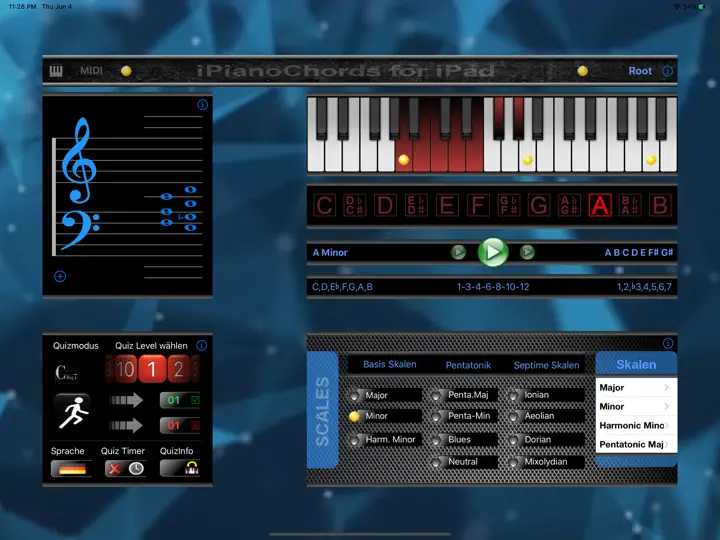Select the Penta-Min radio button
Image resolution: width=720 pixels, height=540 pixels.
(x=437, y=416)
